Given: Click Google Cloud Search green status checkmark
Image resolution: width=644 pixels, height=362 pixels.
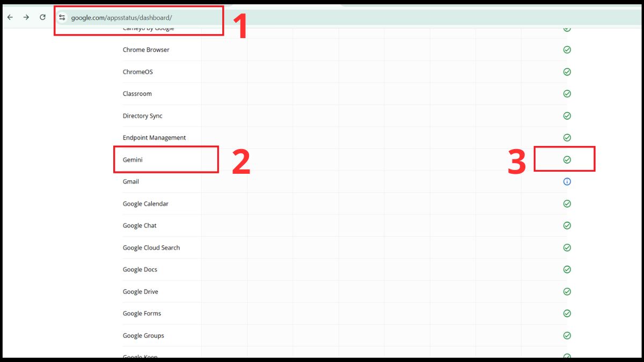Looking at the screenshot, I should (x=567, y=248).
